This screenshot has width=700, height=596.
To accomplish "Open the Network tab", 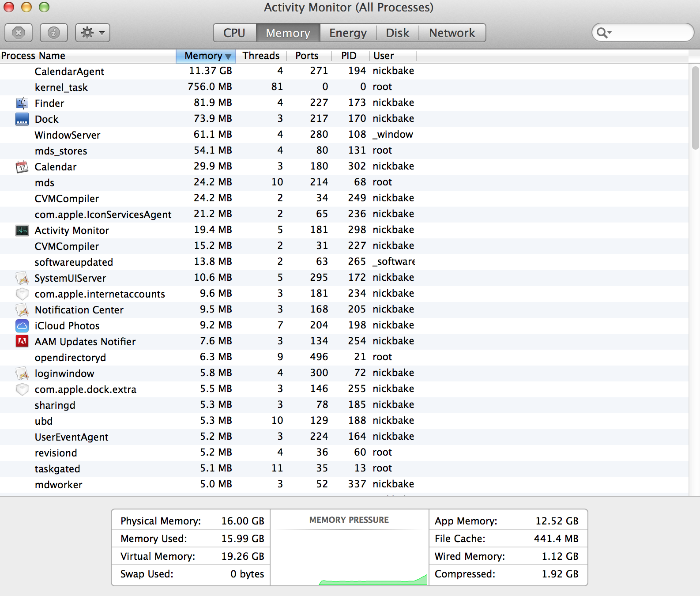I will pyautogui.click(x=452, y=33).
